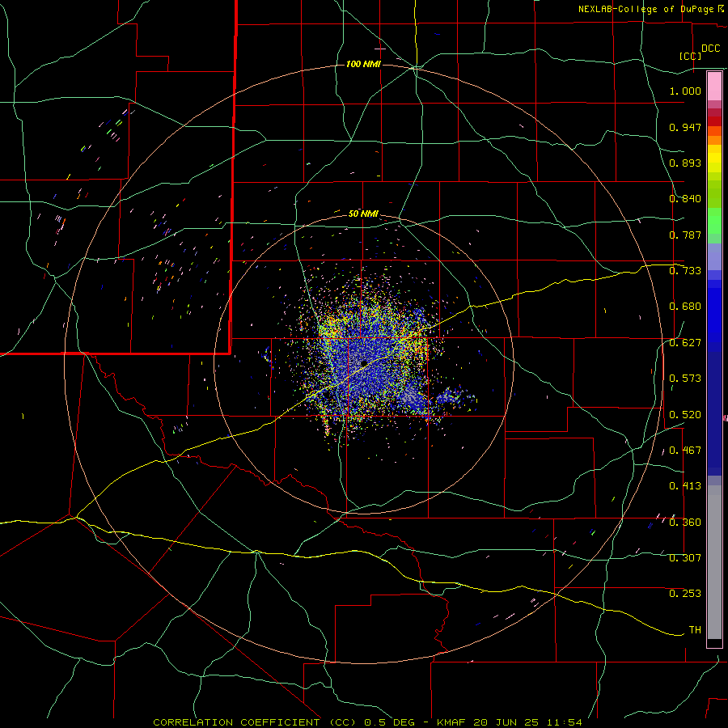Image resolution: width=728 pixels, height=728 pixels.
Task: Click the 0.893 legend value
Action: click(x=685, y=163)
